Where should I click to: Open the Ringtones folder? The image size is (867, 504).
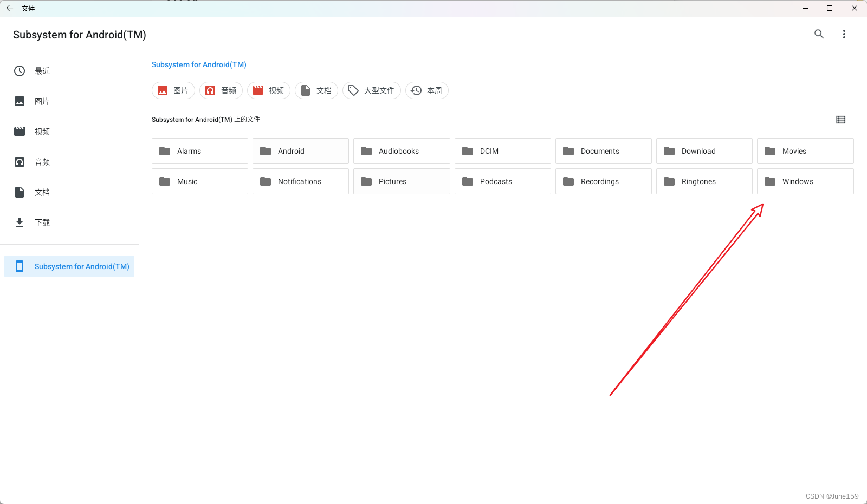pyautogui.click(x=704, y=181)
